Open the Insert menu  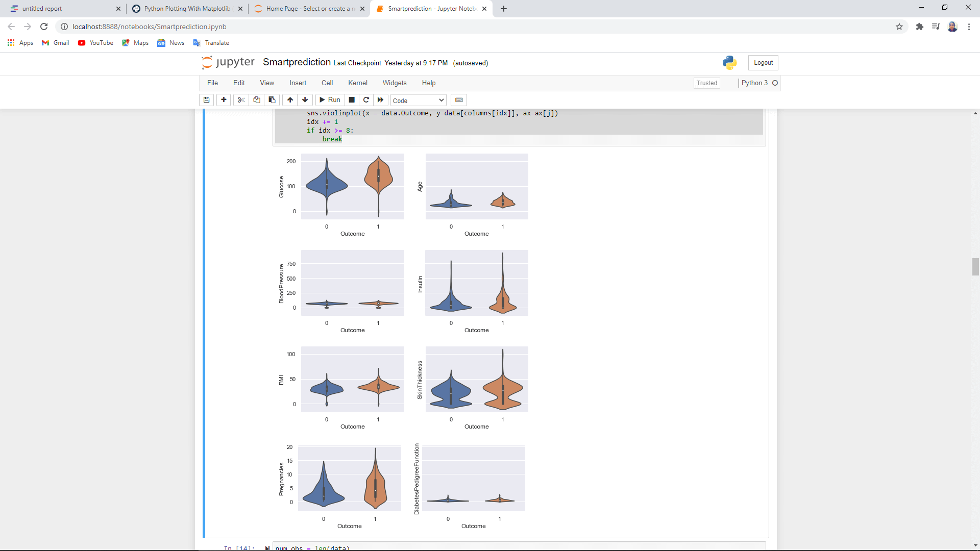(298, 83)
